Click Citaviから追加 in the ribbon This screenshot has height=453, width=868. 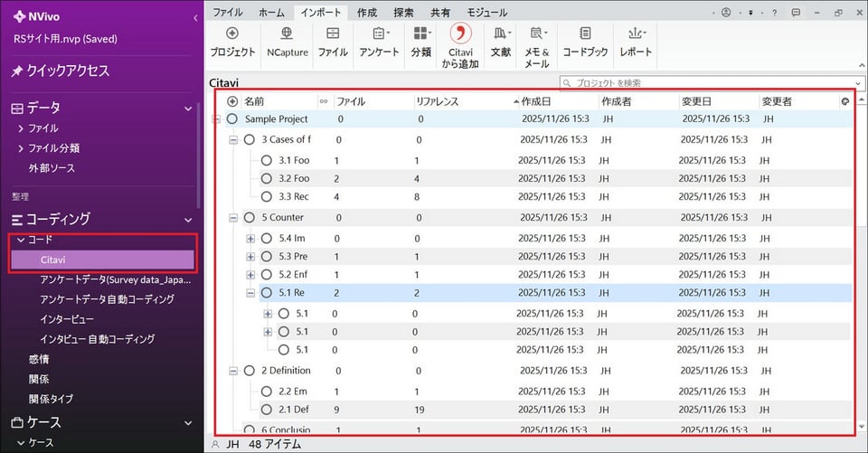coord(460,45)
